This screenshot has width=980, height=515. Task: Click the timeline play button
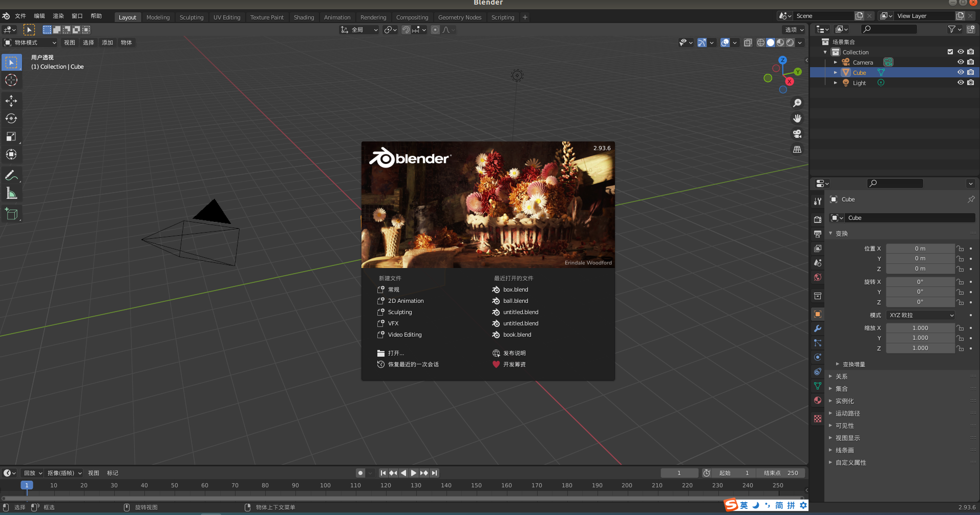point(414,473)
